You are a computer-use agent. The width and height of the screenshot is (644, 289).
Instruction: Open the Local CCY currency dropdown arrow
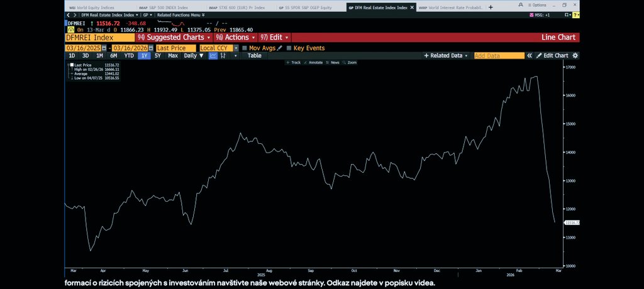(x=236, y=48)
